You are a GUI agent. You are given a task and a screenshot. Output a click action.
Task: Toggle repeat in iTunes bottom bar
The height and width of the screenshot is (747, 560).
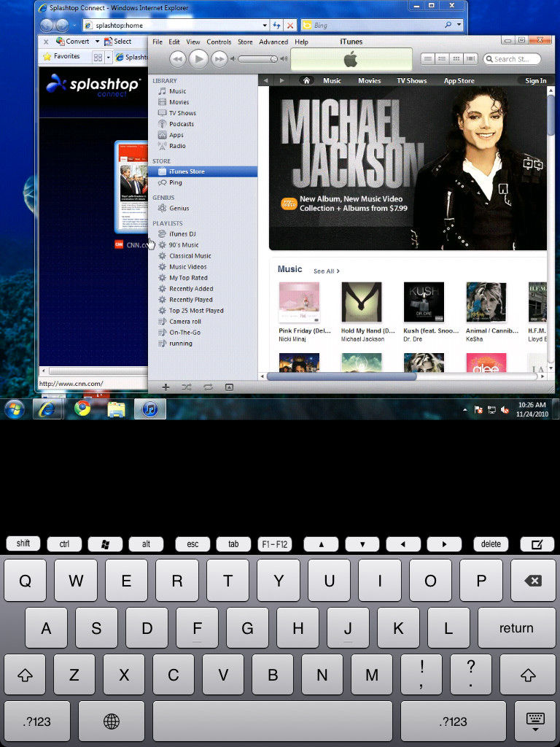208,387
